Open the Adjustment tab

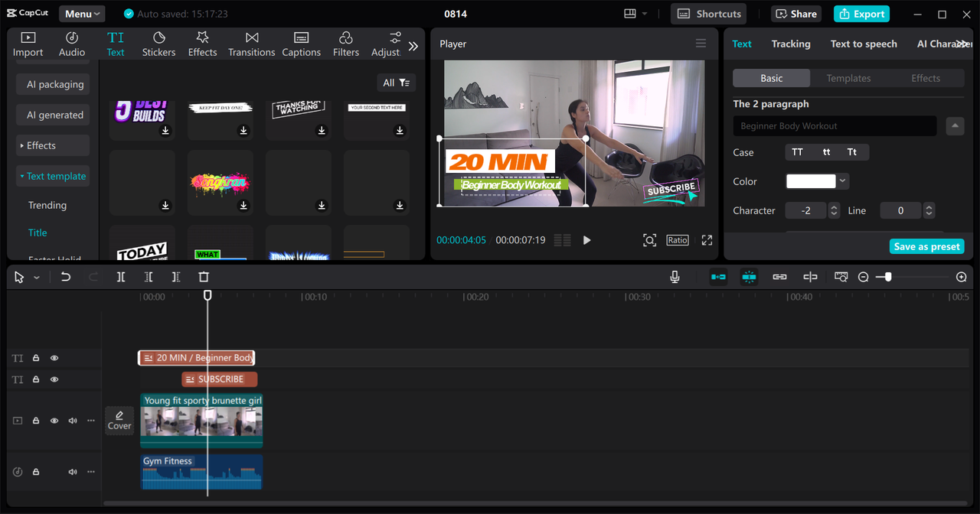[x=386, y=44]
